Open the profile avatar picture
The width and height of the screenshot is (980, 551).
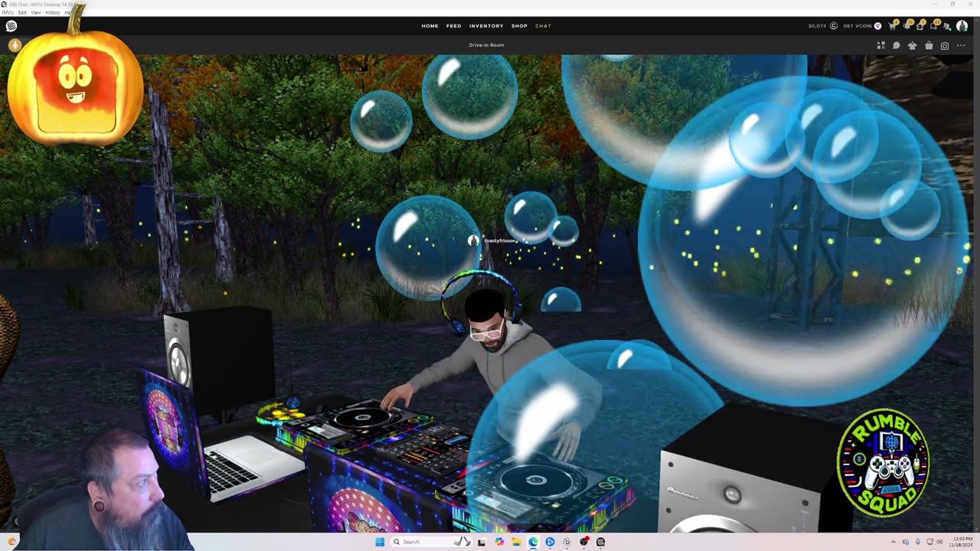pos(962,26)
